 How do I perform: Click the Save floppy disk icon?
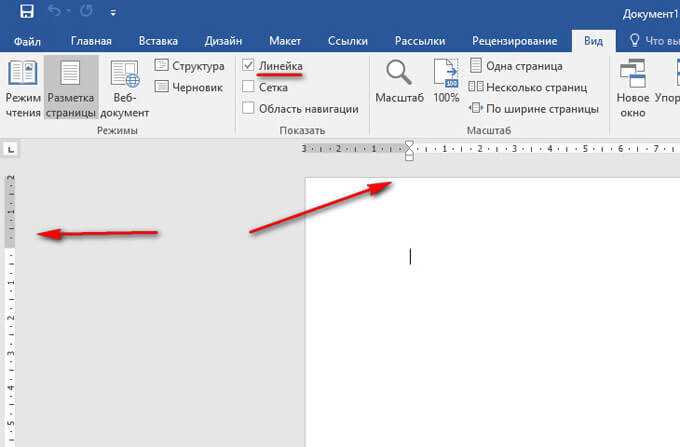tap(26, 11)
